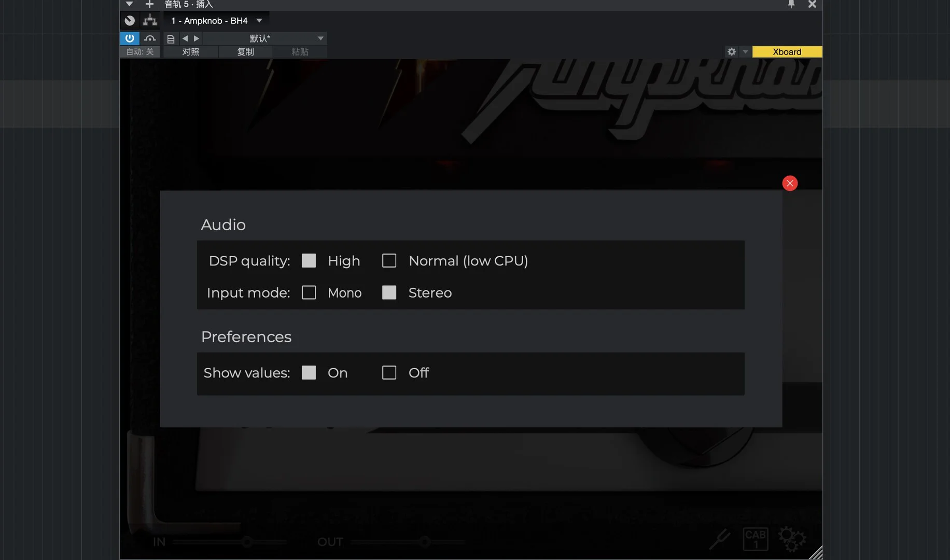The height and width of the screenshot is (560, 950).
Task: Expand the arrow dropdown beside gear icon
Action: click(x=745, y=52)
